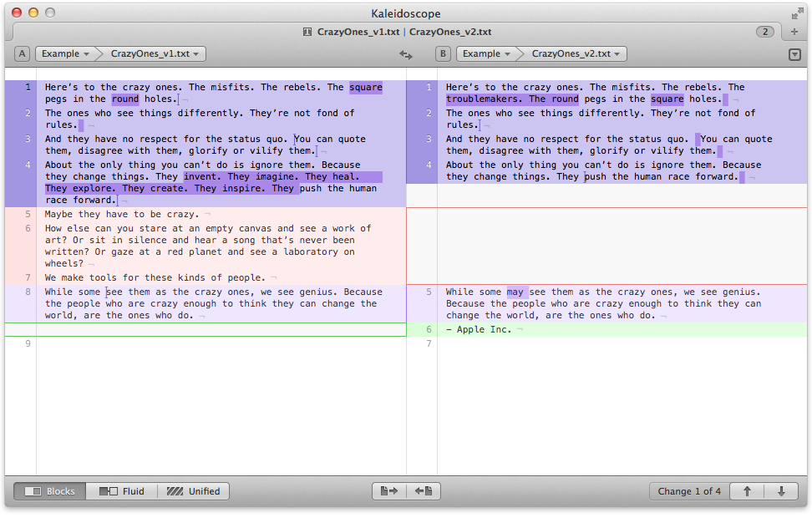Click highlighted word 'round' in left pane
The width and height of the screenshot is (812, 518).
pos(125,99)
